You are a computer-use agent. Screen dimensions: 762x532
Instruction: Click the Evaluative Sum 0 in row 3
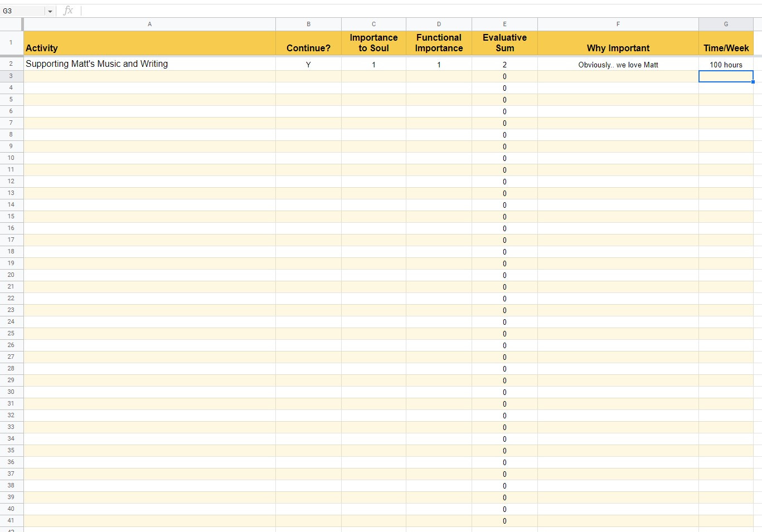[504, 76]
